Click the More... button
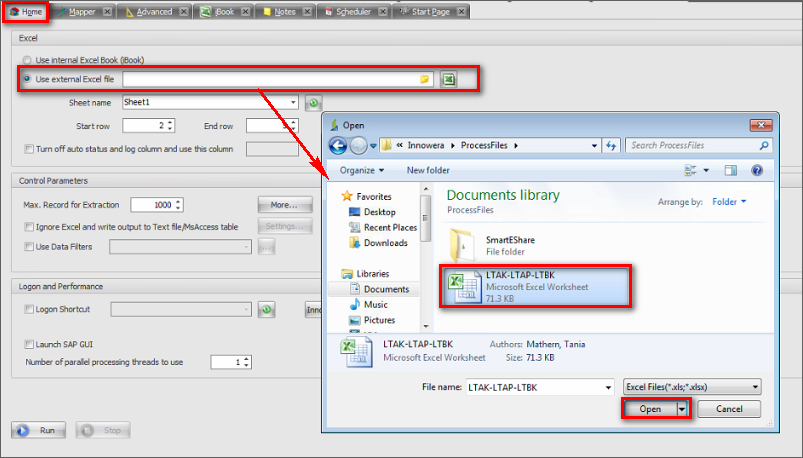 point(285,205)
